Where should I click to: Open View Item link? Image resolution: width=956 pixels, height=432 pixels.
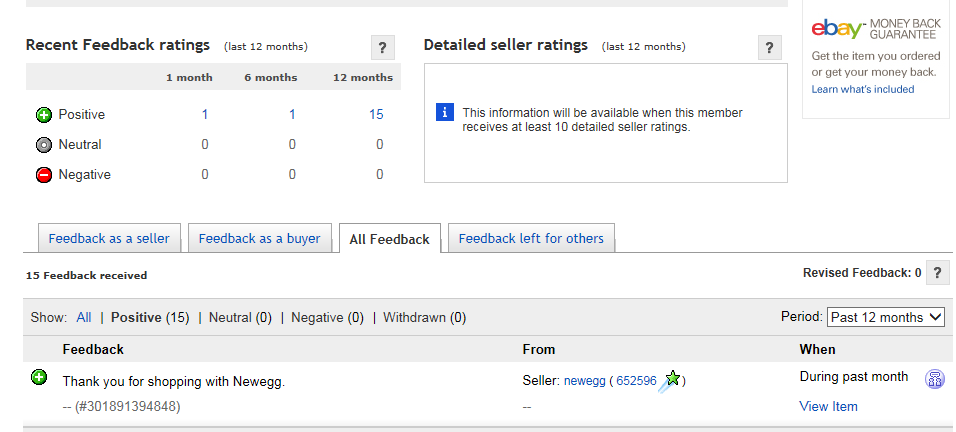(828, 406)
